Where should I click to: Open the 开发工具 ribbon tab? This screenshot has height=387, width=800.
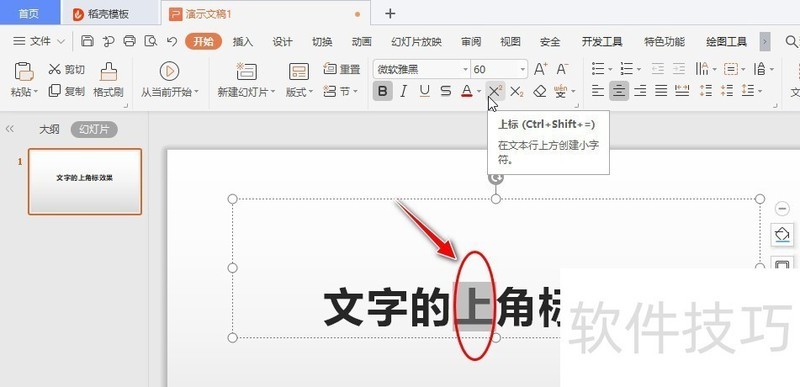602,42
